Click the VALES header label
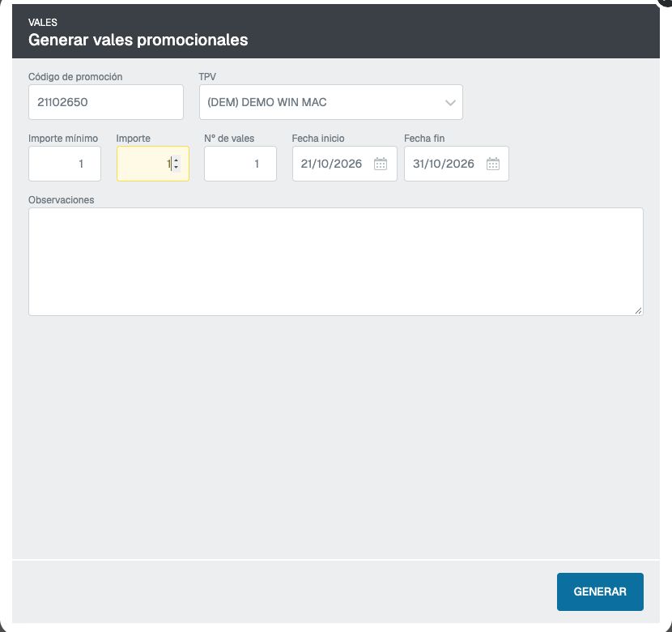The height and width of the screenshot is (632, 672). [x=43, y=23]
